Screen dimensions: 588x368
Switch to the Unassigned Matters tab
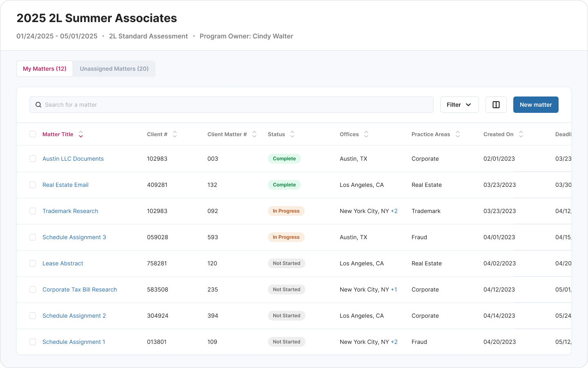(x=114, y=69)
